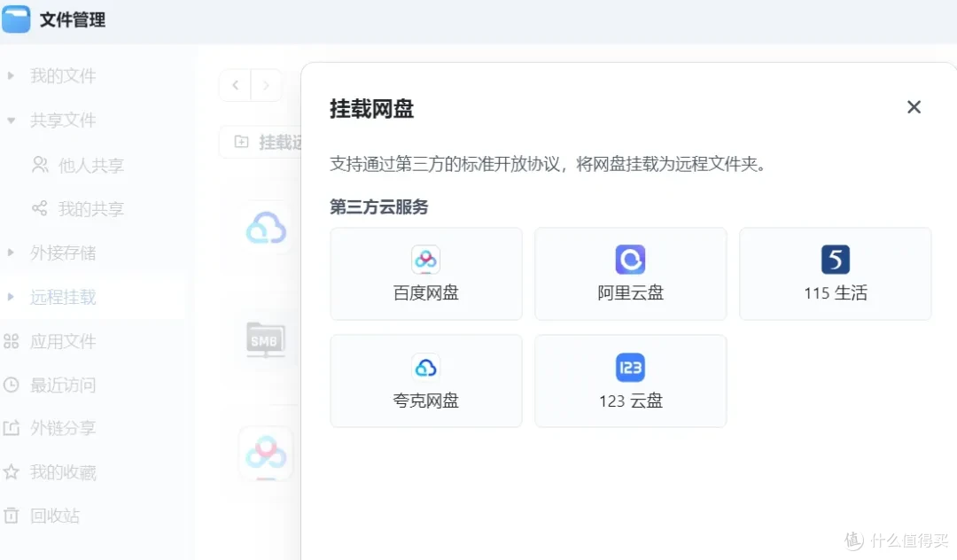The height and width of the screenshot is (560, 957).
Task: Click the 123 云盘 logo icon
Action: (x=631, y=367)
